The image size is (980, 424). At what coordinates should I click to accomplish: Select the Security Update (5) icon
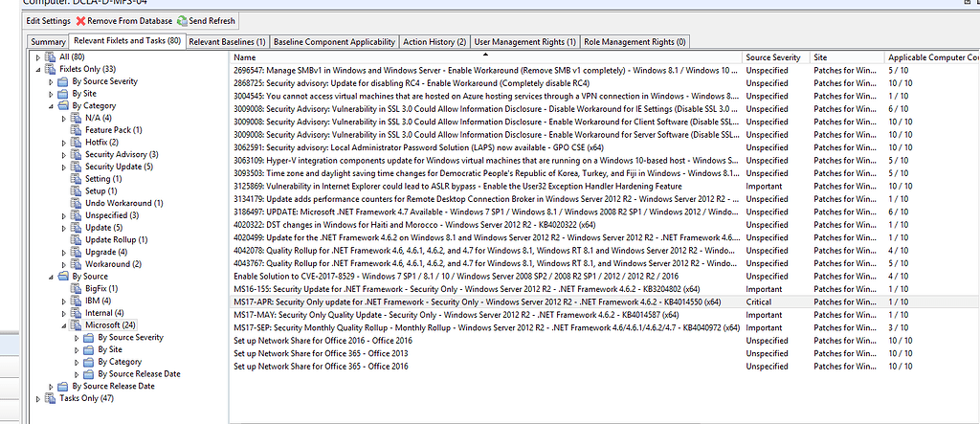tap(76, 167)
